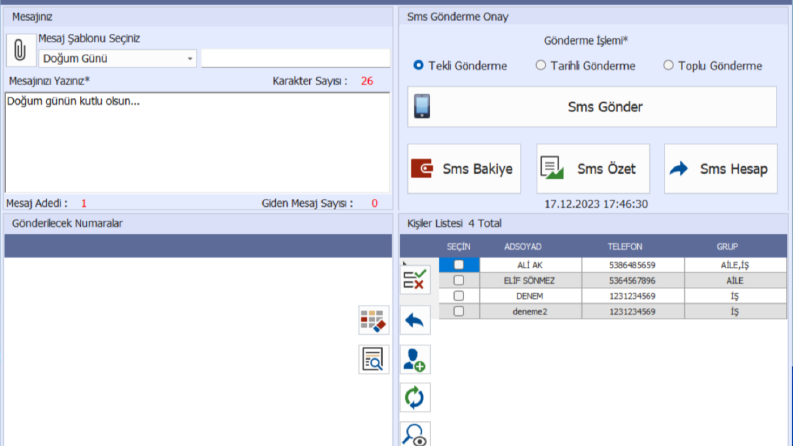Click the magnifier with eye icon
The height and width of the screenshot is (446, 793).
[415, 434]
